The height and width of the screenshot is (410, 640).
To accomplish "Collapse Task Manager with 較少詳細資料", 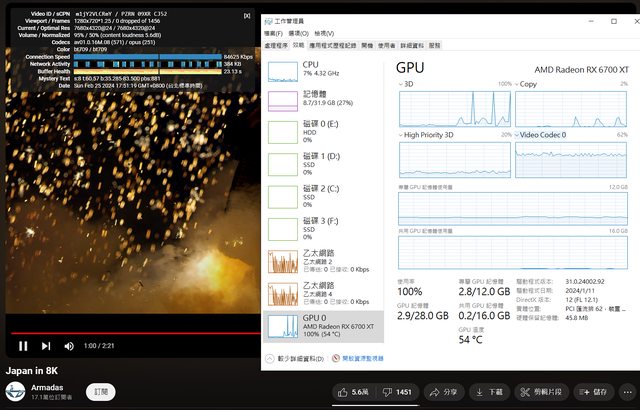I will click(299, 358).
